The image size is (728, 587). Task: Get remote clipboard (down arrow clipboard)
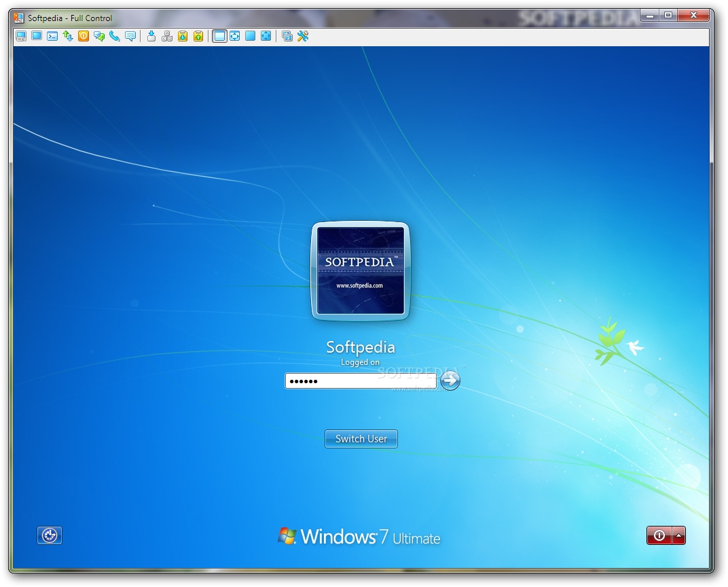click(183, 36)
